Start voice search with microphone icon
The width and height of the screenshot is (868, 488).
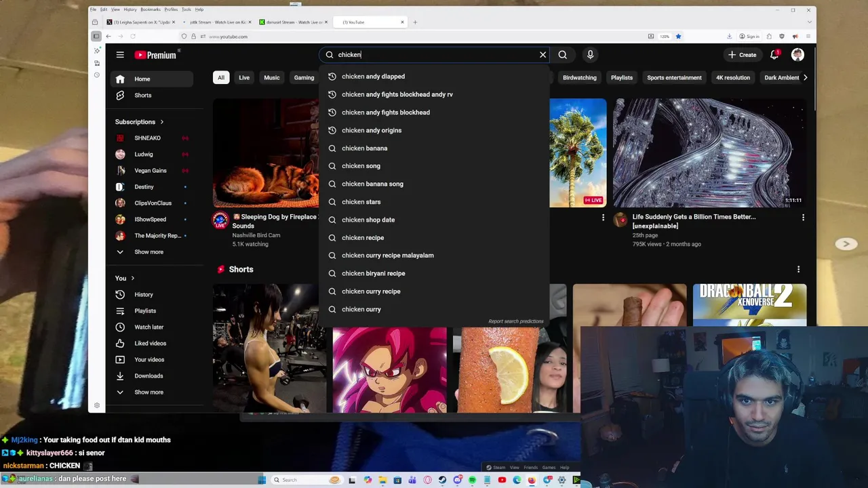coord(590,55)
